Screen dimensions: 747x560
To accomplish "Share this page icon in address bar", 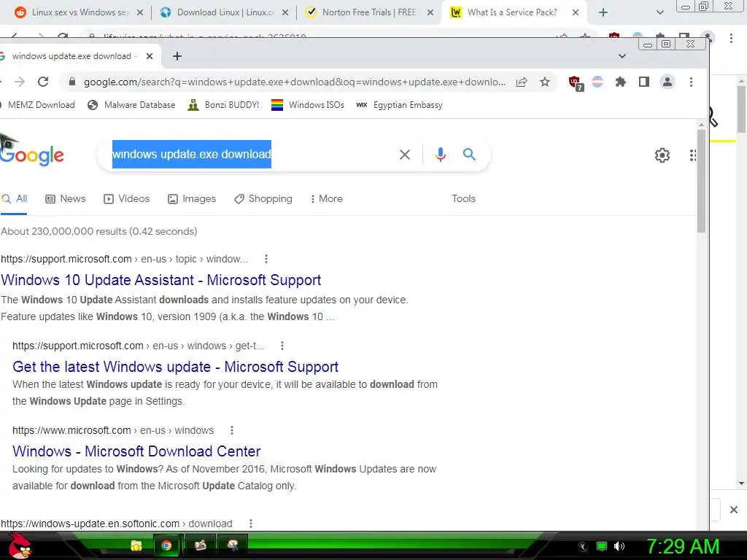I will (522, 82).
